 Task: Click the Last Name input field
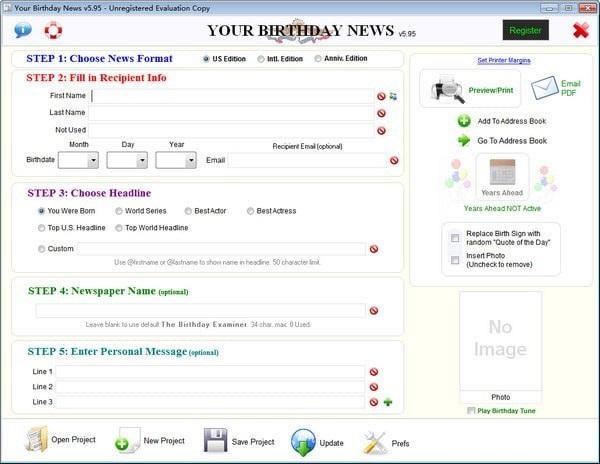point(232,113)
